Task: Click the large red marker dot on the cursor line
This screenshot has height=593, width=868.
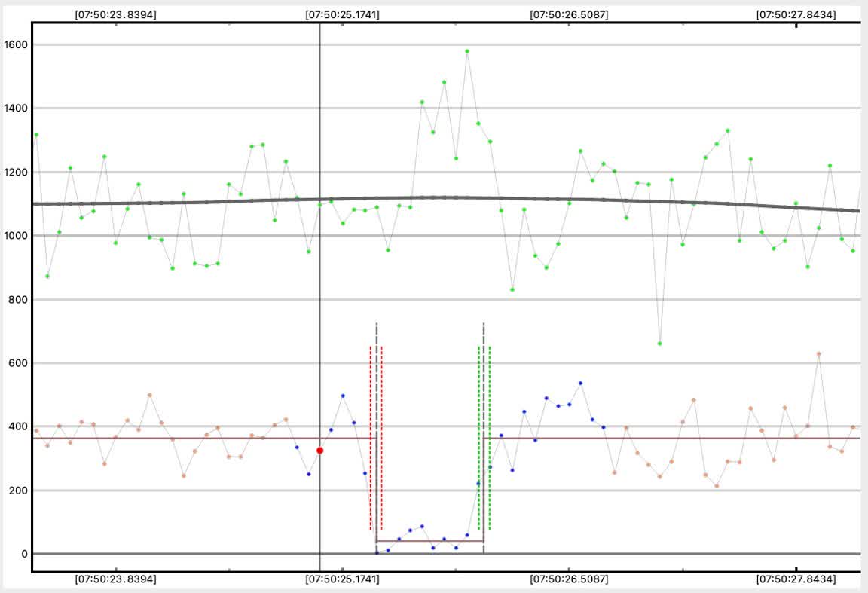Action: [319, 451]
